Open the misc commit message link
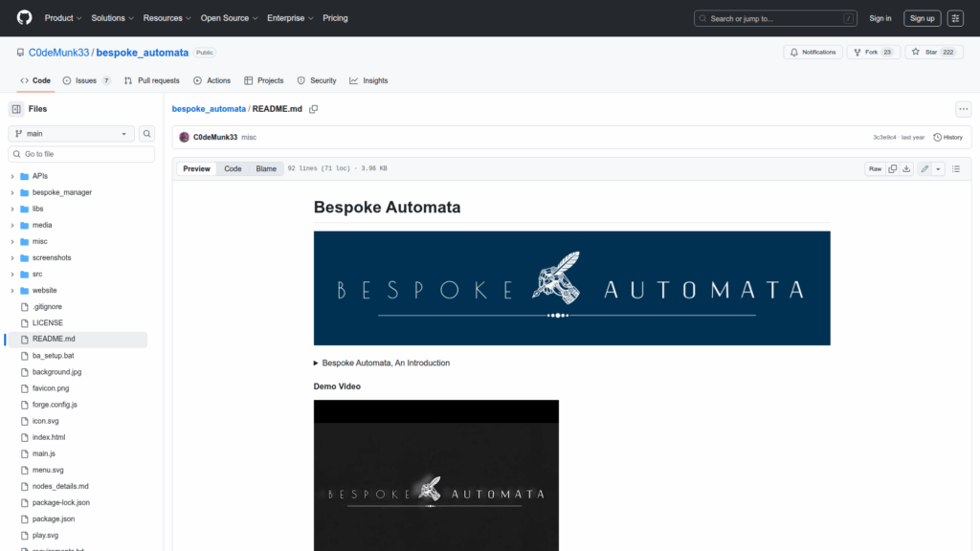 point(249,138)
